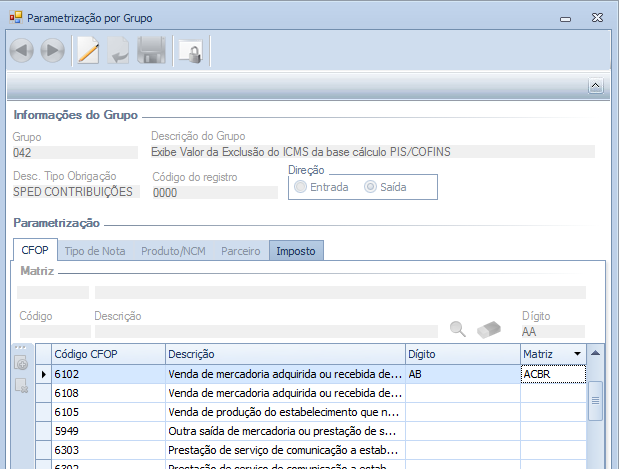Click the Desc. Tipo Obrigação field
This screenshot has width=619, height=469.
coord(76,192)
